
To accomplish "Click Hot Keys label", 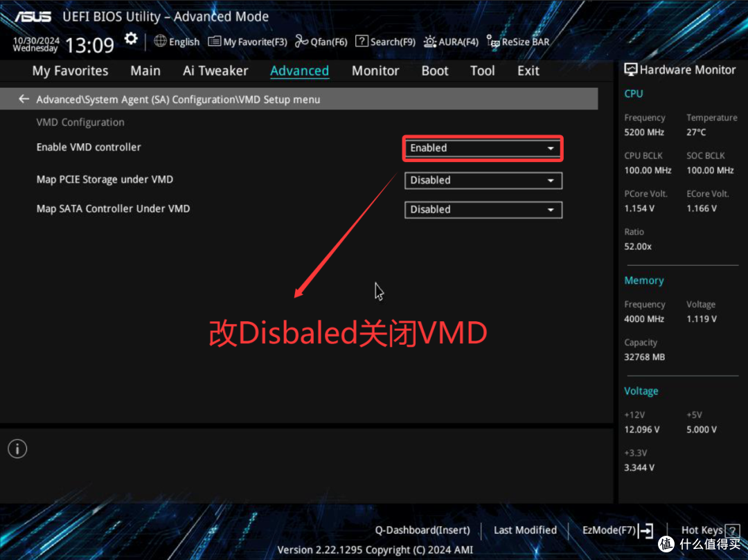I will click(702, 530).
